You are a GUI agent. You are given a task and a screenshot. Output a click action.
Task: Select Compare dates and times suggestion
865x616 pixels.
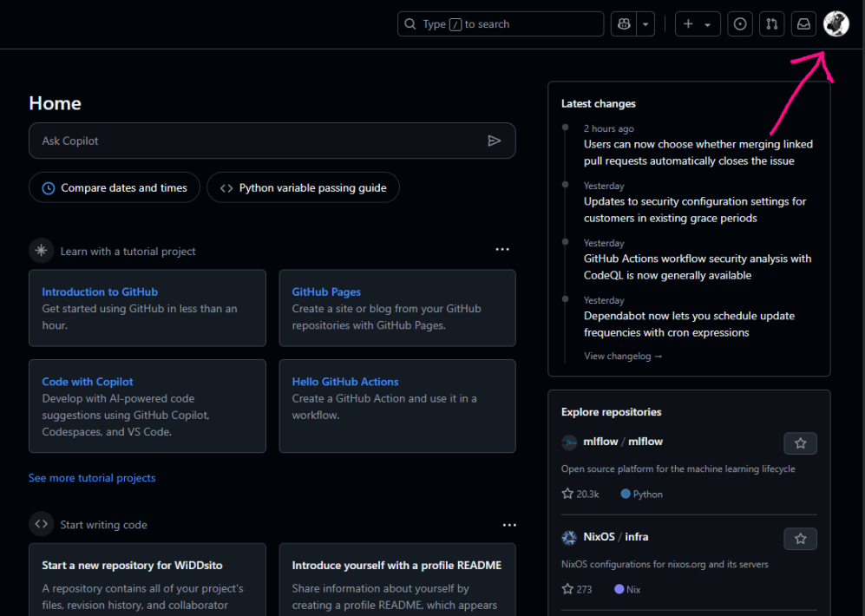point(115,187)
